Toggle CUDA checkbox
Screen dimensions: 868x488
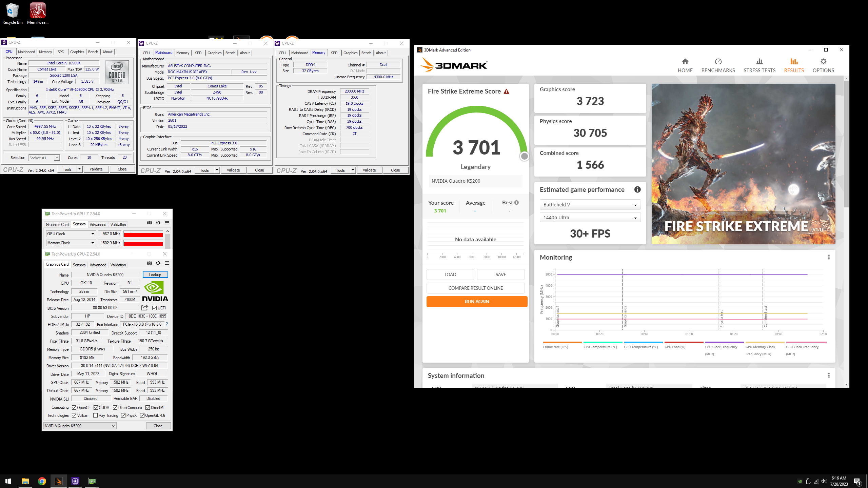pyautogui.click(x=96, y=408)
